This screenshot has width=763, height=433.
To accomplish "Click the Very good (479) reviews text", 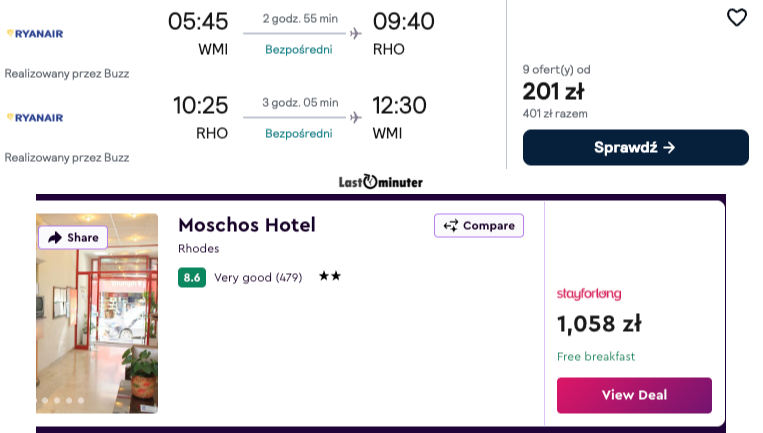I will 258,277.
